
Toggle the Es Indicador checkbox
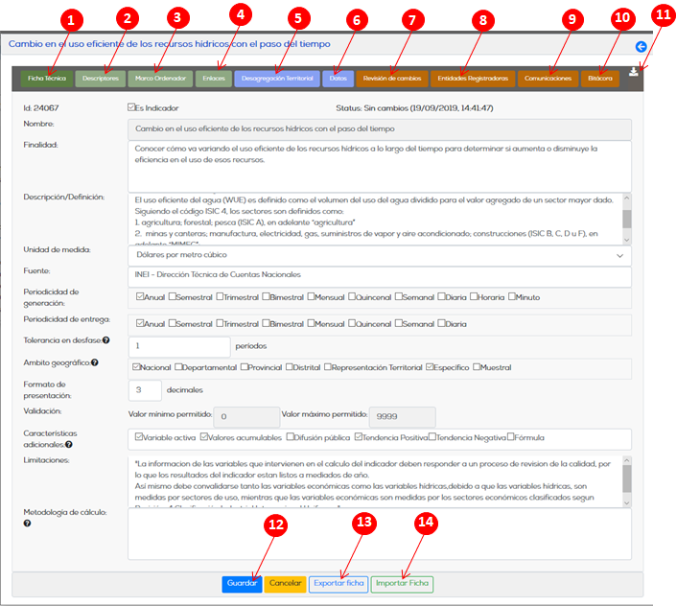131,107
